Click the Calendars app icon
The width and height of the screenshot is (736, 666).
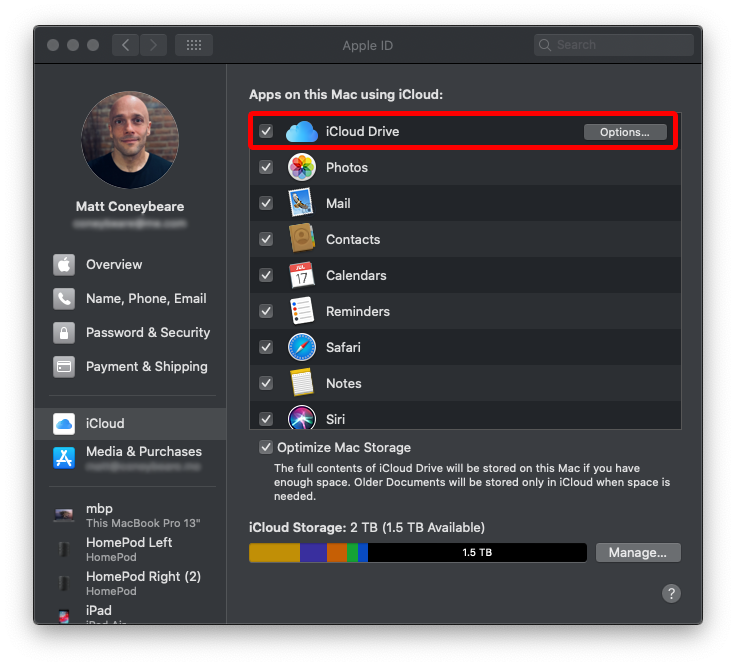pyautogui.click(x=302, y=276)
